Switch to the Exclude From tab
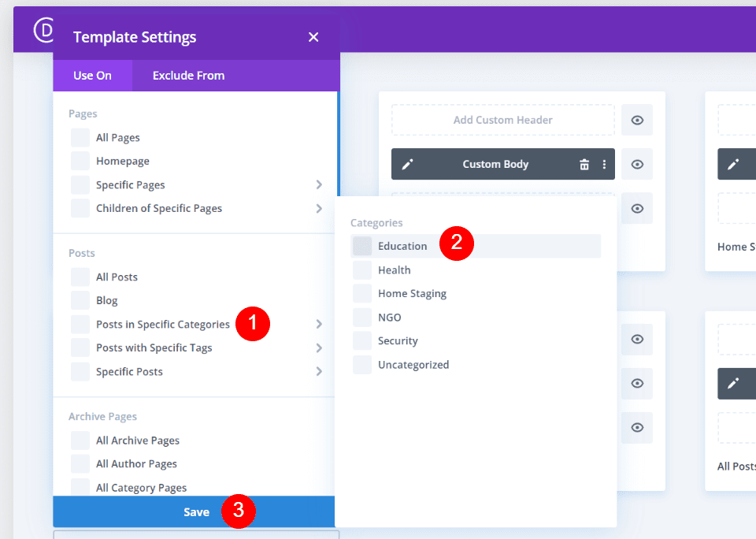Screen dimensions: 756x539 click(x=188, y=76)
